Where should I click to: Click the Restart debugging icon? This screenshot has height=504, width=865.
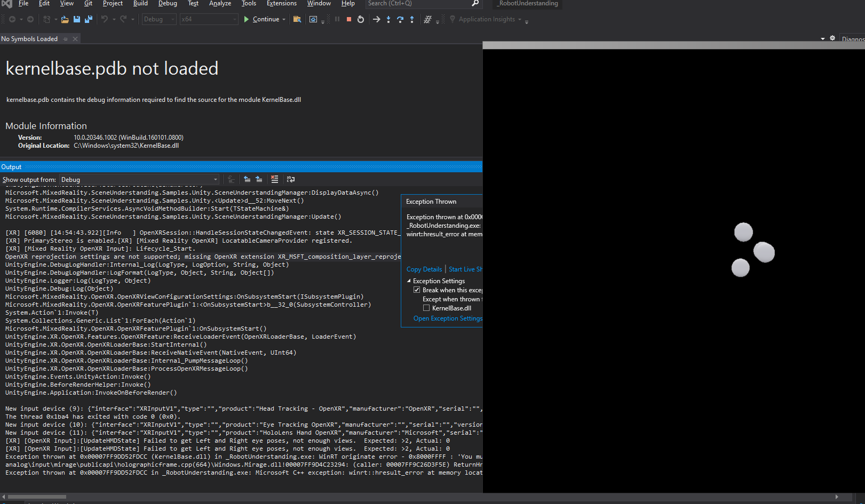click(x=361, y=19)
